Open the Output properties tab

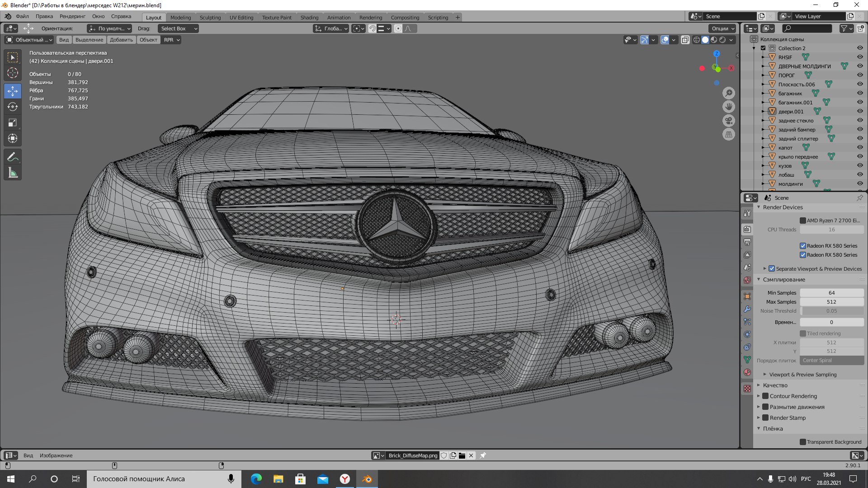coord(747,242)
